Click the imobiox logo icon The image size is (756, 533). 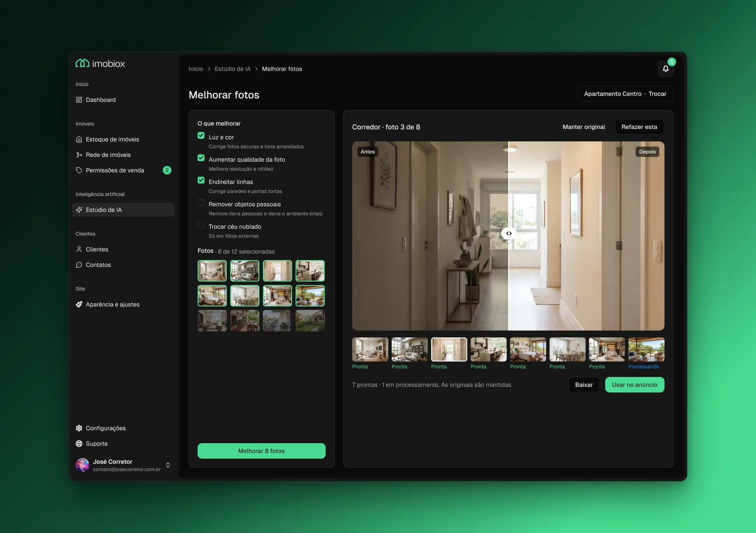[82, 63]
